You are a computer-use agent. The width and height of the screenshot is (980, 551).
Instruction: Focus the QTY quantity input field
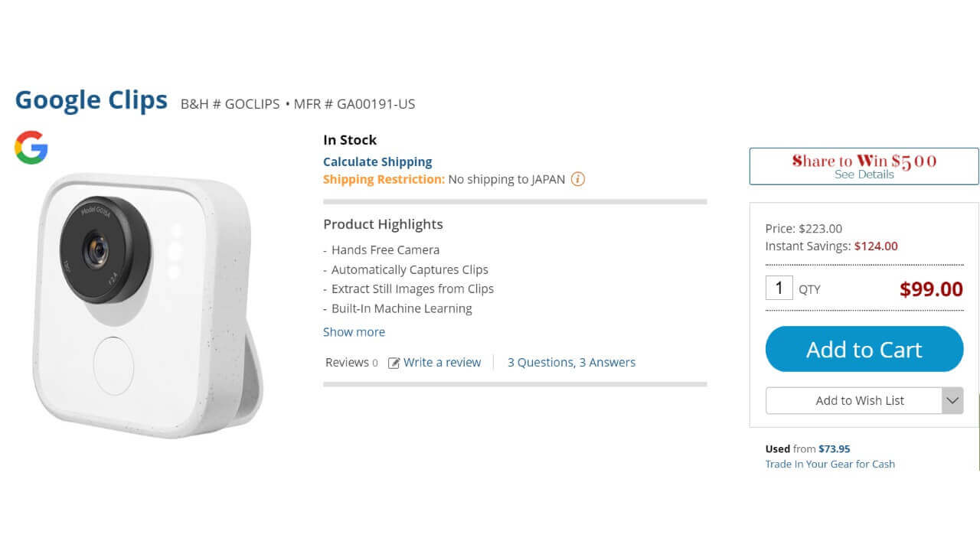[x=779, y=288]
